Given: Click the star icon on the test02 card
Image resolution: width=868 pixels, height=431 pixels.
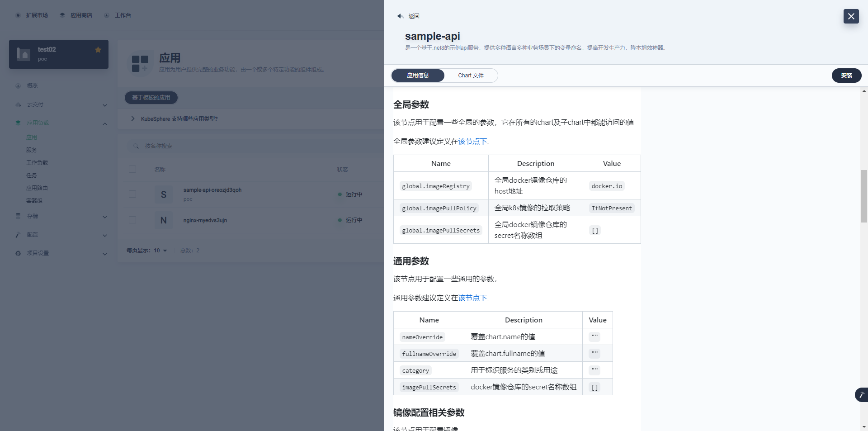Looking at the screenshot, I should point(98,50).
